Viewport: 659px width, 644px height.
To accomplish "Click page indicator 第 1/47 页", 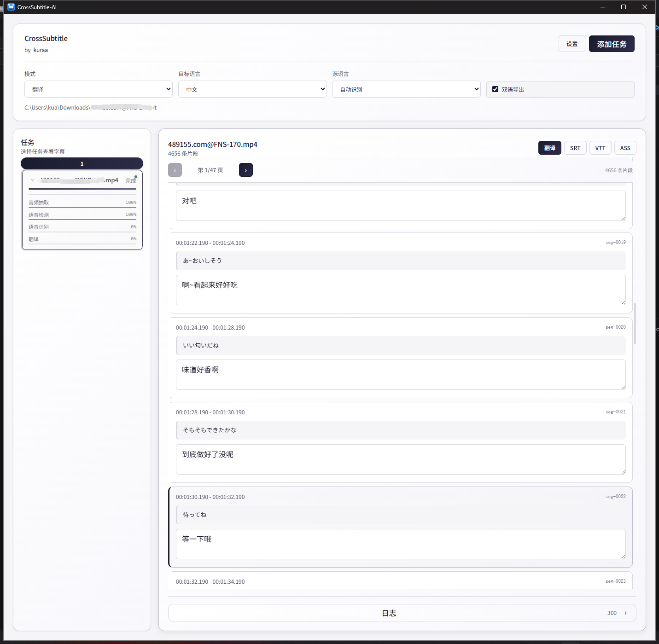I will tap(210, 170).
